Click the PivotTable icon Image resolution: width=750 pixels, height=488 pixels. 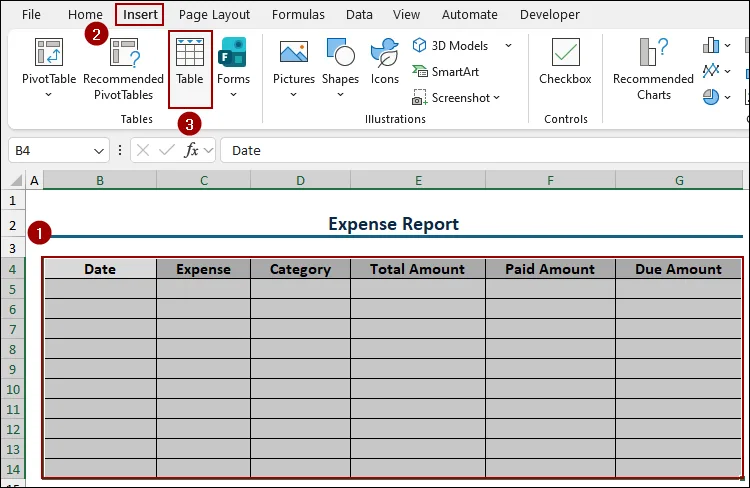pos(49,52)
